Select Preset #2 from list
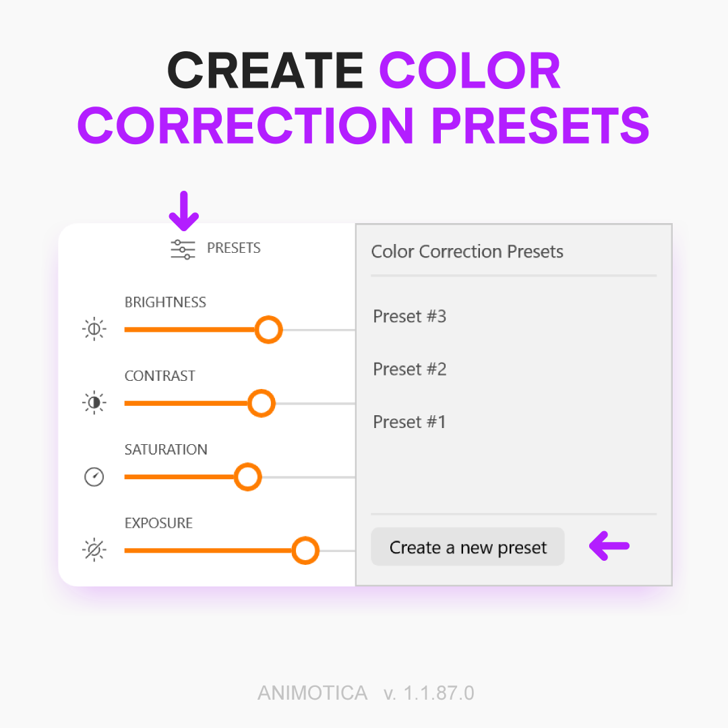The width and height of the screenshot is (728, 728). [410, 369]
